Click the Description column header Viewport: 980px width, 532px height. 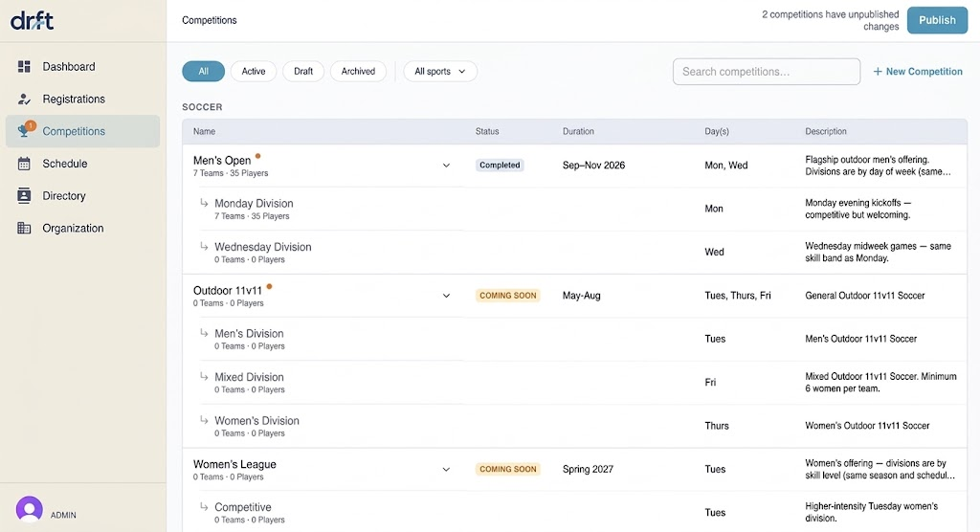pyautogui.click(x=826, y=131)
